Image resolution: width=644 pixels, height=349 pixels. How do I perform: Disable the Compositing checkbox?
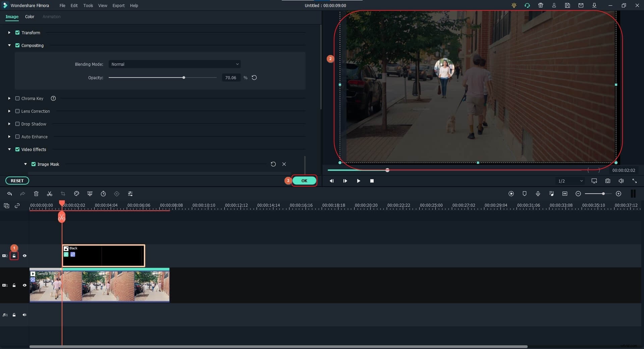point(17,45)
